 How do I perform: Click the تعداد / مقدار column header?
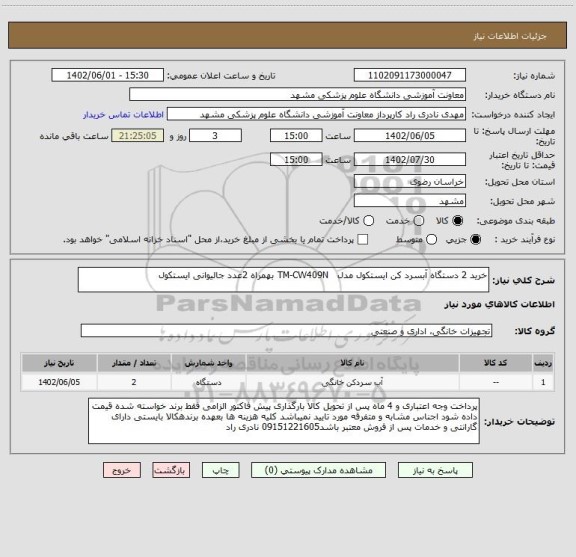134,363
